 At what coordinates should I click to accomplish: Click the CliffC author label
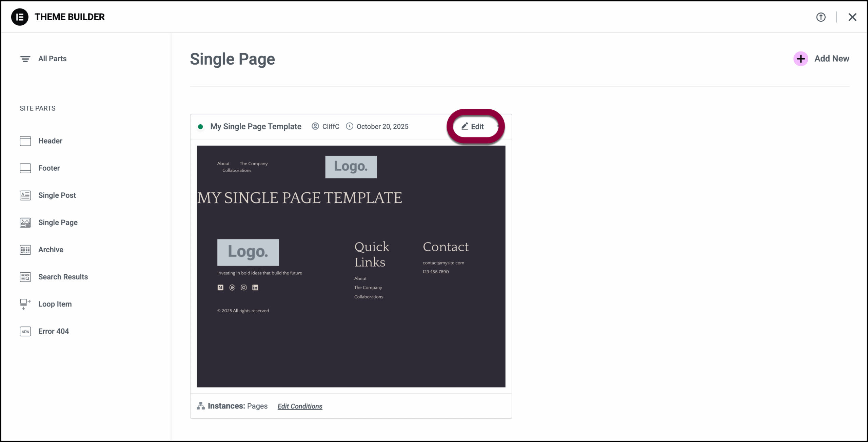click(x=330, y=127)
